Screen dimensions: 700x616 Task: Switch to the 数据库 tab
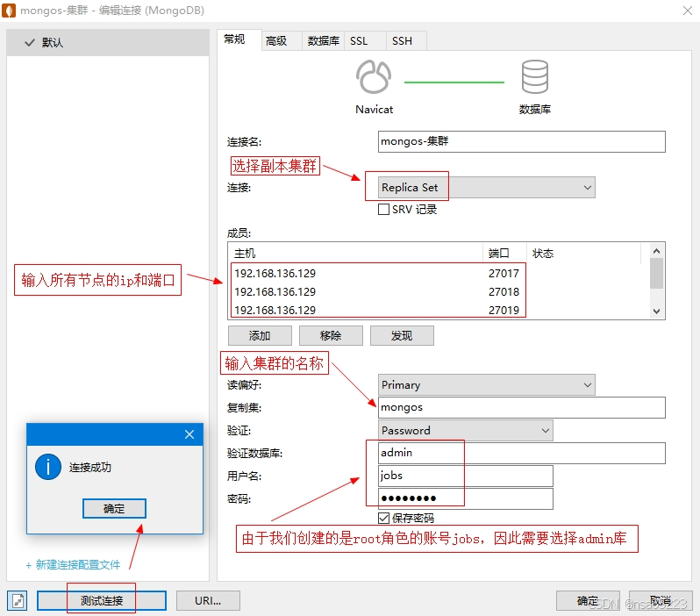pyautogui.click(x=323, y=41)
